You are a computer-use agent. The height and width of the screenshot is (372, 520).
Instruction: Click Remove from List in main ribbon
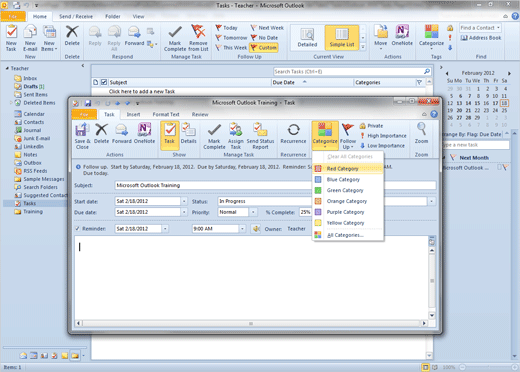tap(198, 38)
